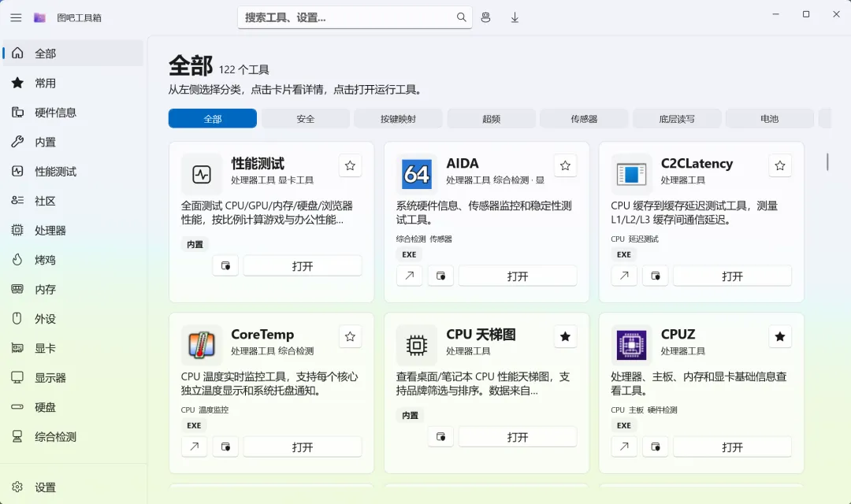Click the vertical scrollbar thumb
Image resolution: width=851 pixels, height=504 pixels.
(x=827, y=161)
